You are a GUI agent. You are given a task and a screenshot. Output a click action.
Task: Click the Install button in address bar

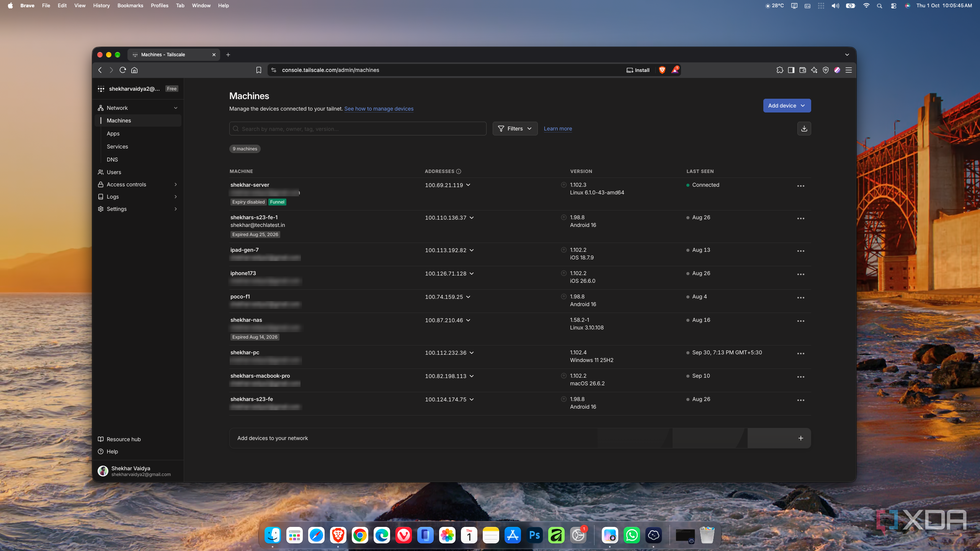pos(638,70)
